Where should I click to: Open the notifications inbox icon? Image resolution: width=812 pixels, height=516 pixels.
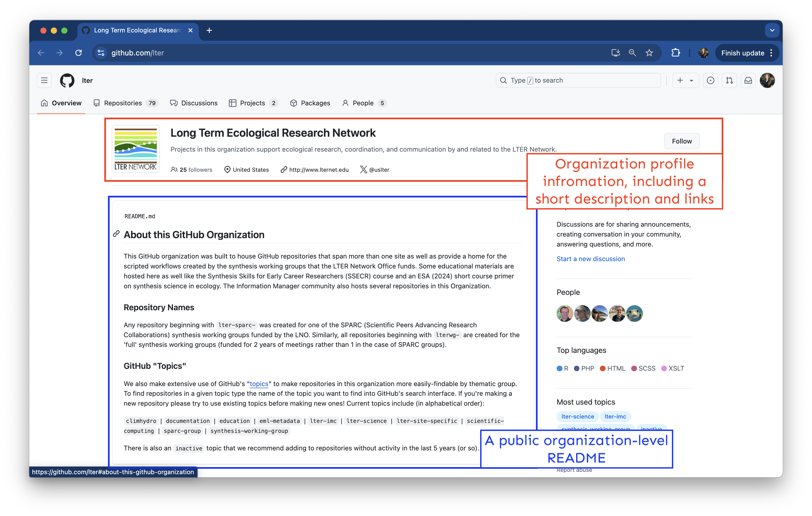point(748,80)
